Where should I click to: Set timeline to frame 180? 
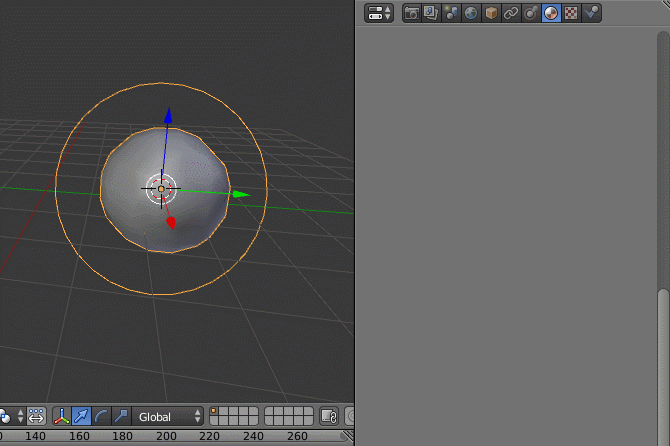122,436
